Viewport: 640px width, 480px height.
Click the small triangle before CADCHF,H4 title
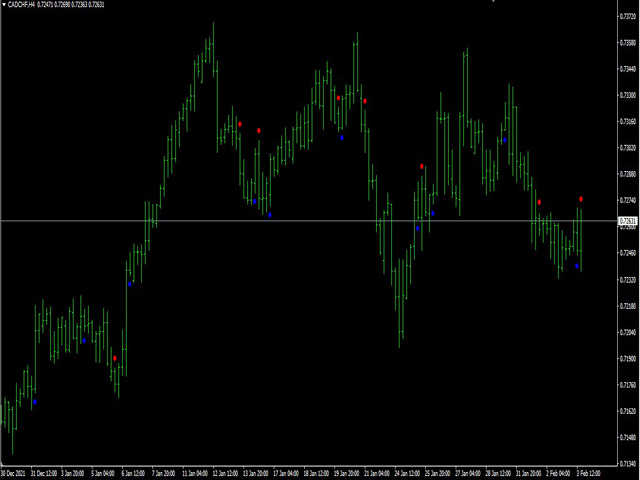coord(4,5)
